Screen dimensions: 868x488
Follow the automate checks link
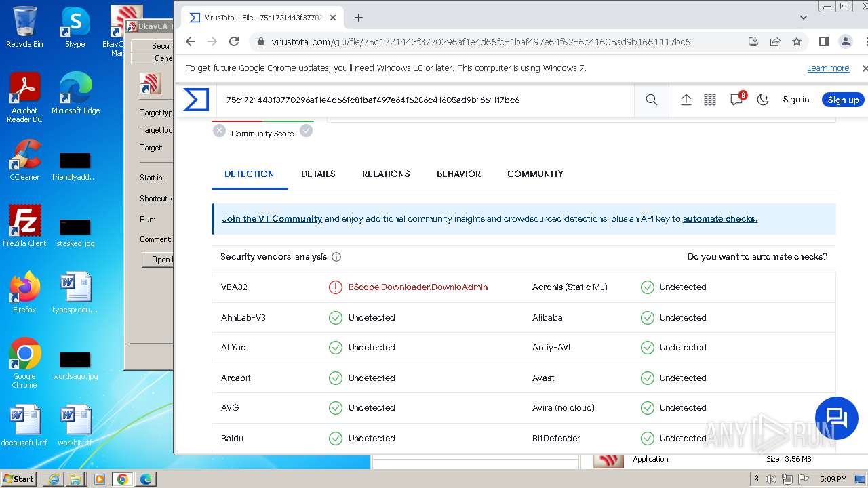720,219
